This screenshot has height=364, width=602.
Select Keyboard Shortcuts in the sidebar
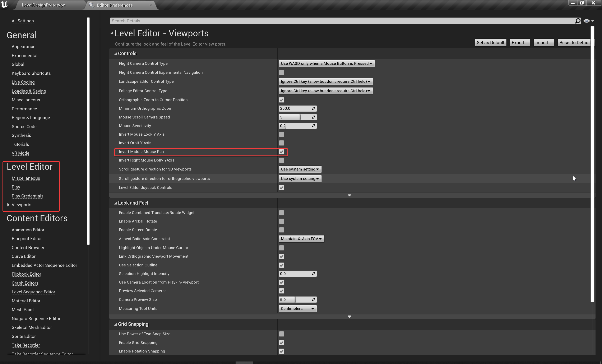coord(31,73)
